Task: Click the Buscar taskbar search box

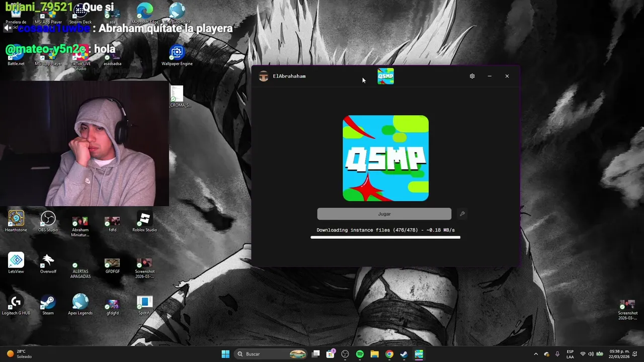Action: click(x=272, y=354)
